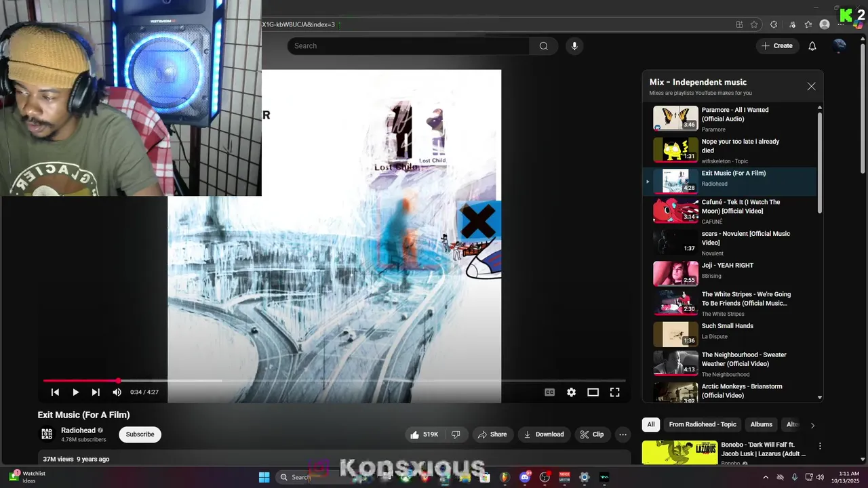Open the player settings gear
Image resolution: width=868 pixels, height=488 pixels.
point(572,392)
